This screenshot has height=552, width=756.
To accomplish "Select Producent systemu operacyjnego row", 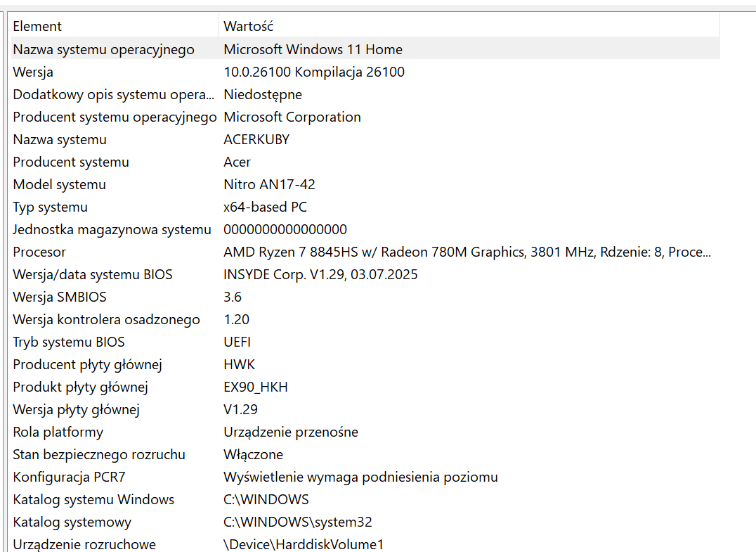I will [x=365, y=117].
